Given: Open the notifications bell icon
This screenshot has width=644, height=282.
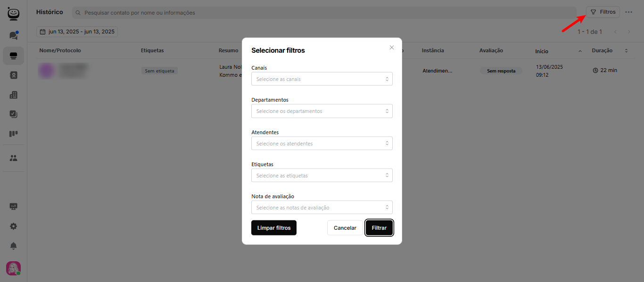Looking at the screenshot, I should point(13,246).
